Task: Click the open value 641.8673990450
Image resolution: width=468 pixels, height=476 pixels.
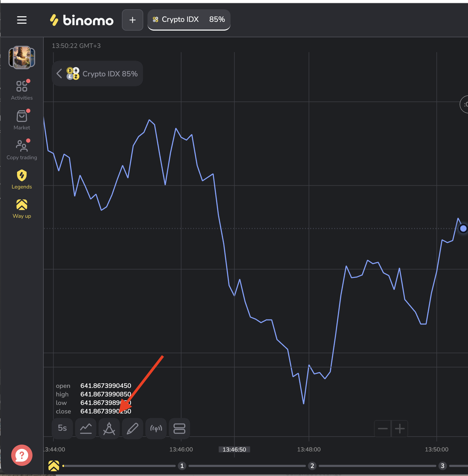Action: [106, 385]
